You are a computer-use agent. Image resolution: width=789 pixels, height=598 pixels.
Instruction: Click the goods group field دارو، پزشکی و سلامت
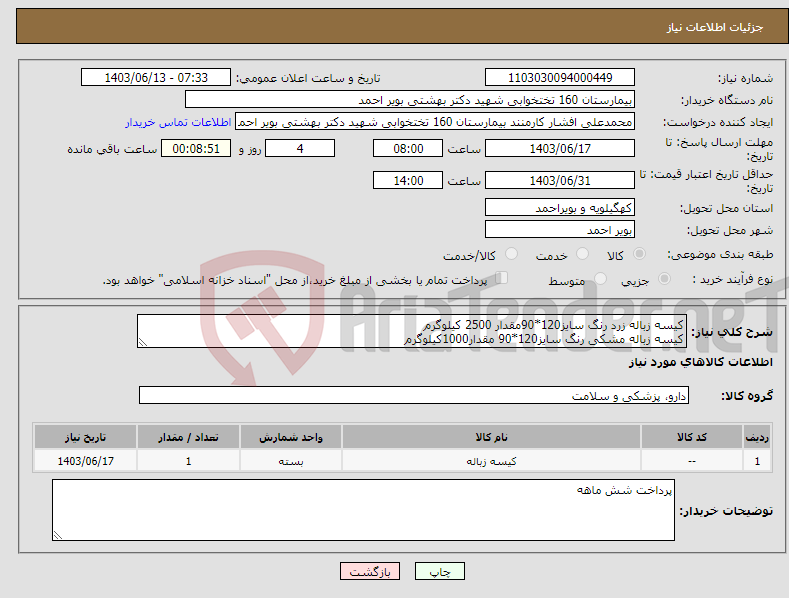click(414, 396)
